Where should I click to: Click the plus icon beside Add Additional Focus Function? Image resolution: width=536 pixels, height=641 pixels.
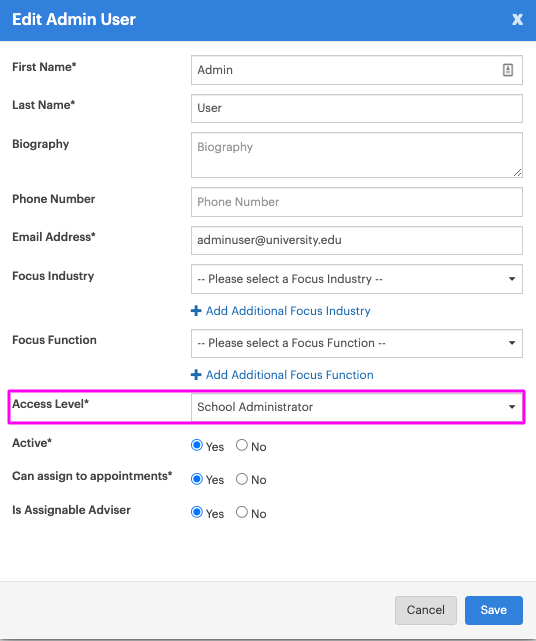point(196,374)
